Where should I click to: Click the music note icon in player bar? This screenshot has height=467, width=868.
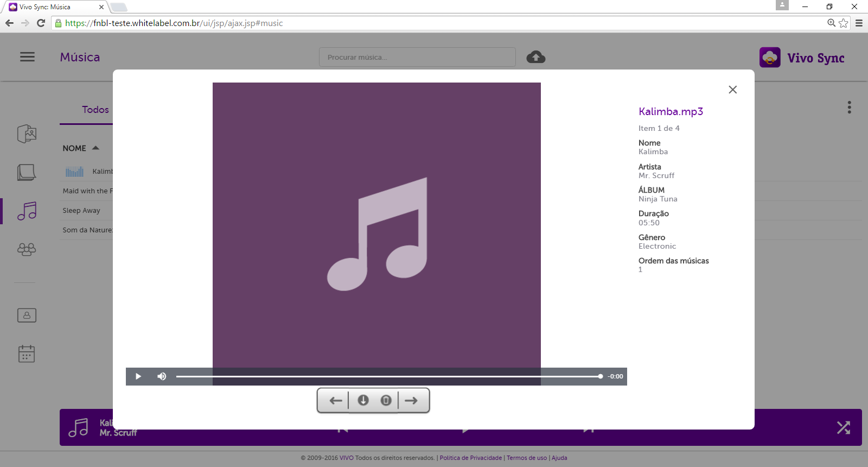pyautogui.click(x=78, y=427)
